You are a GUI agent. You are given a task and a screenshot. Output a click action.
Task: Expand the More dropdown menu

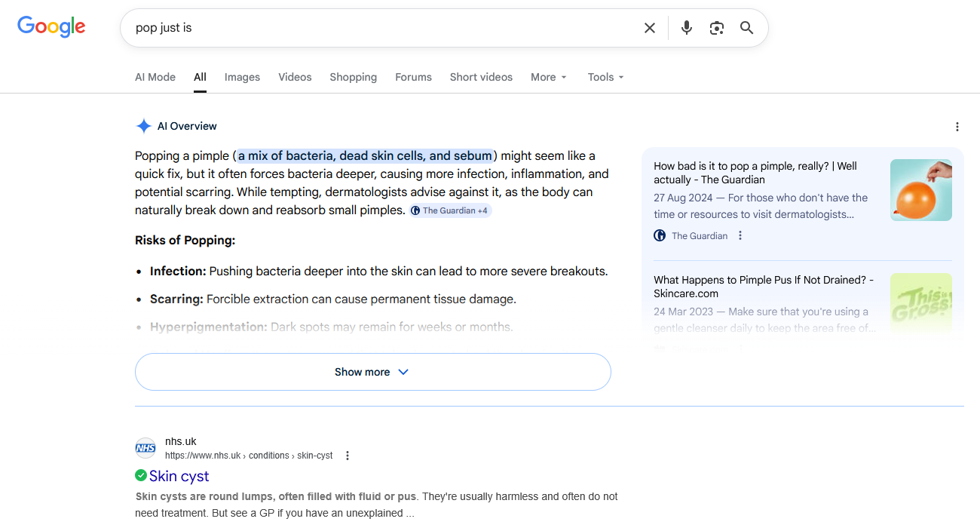pyautogui.click(x=549, y=77)
